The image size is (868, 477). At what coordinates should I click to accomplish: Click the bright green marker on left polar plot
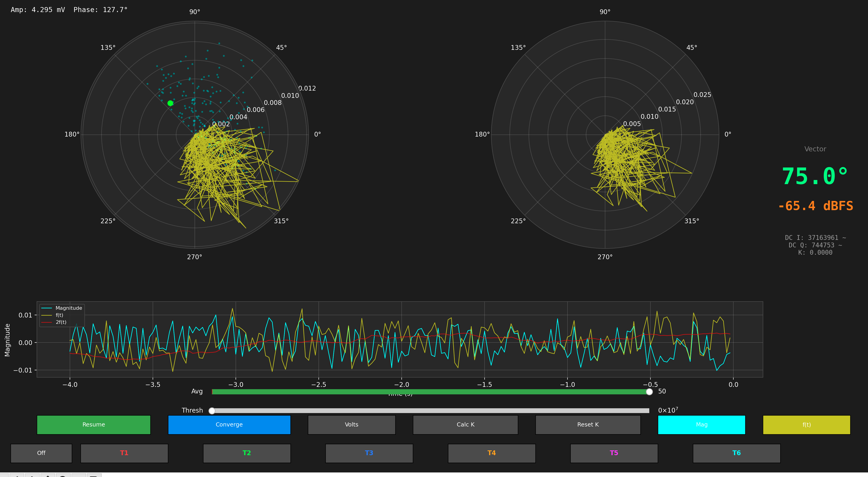click(x=170, y=103)
